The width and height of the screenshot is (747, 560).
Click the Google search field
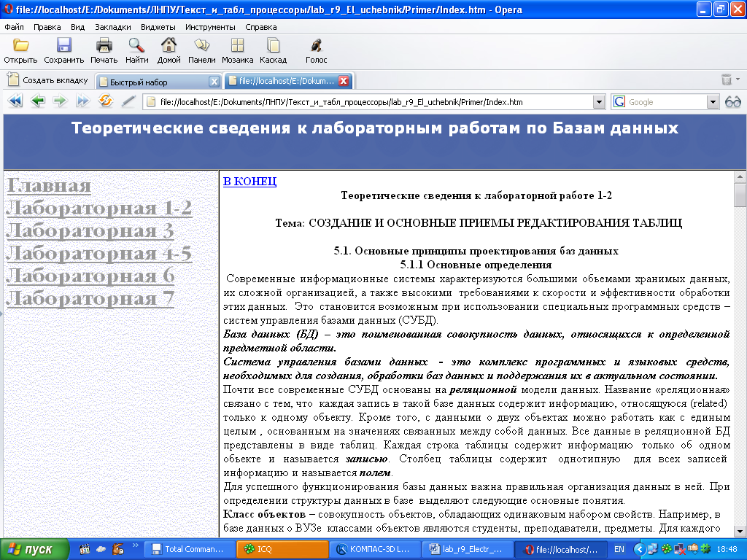click(665, 102)
